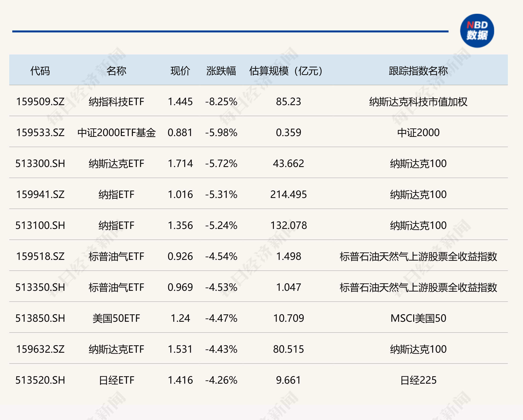The height and width of the screenshot is (420, 523).
Task: Click the MSCI美国50 index name
Action: click(x=418, y=318)
